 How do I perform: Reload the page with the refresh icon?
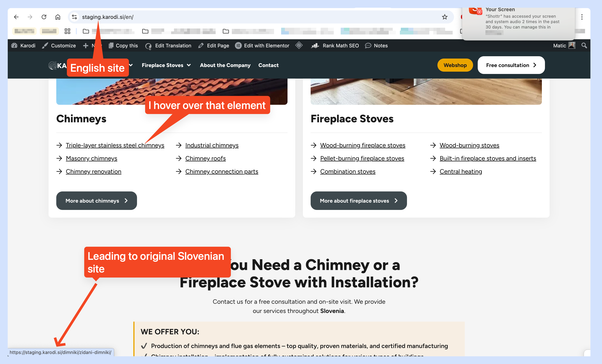pyautogui.click(x=44, y=17)
